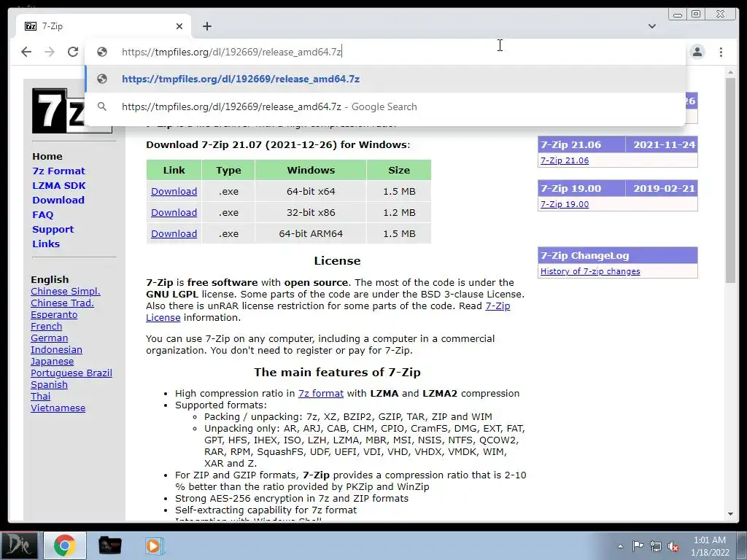This screenshot has height=560, width=747.
Task: Show hidden tray icons arrow
Action: click(620, 546)
